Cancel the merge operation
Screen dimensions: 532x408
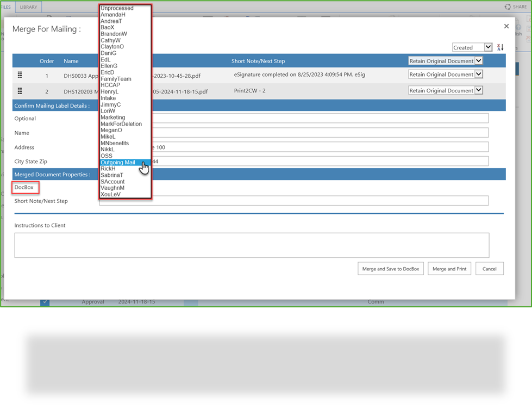pos(489,268)
